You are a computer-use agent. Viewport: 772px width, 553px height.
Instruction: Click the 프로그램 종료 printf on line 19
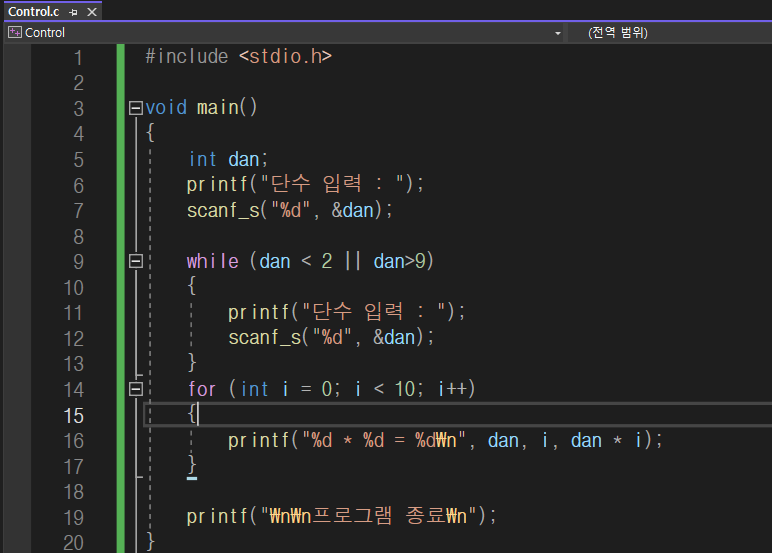coord(341,517)
